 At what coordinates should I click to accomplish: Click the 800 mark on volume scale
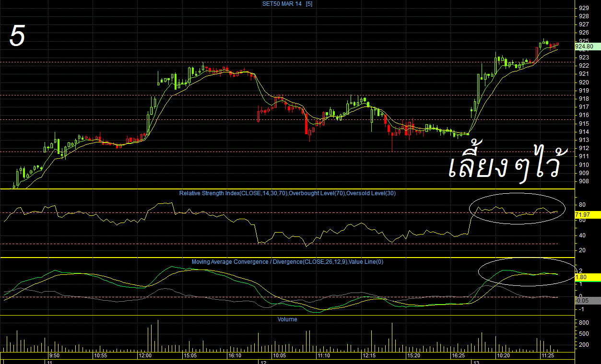tap(584, 323)
